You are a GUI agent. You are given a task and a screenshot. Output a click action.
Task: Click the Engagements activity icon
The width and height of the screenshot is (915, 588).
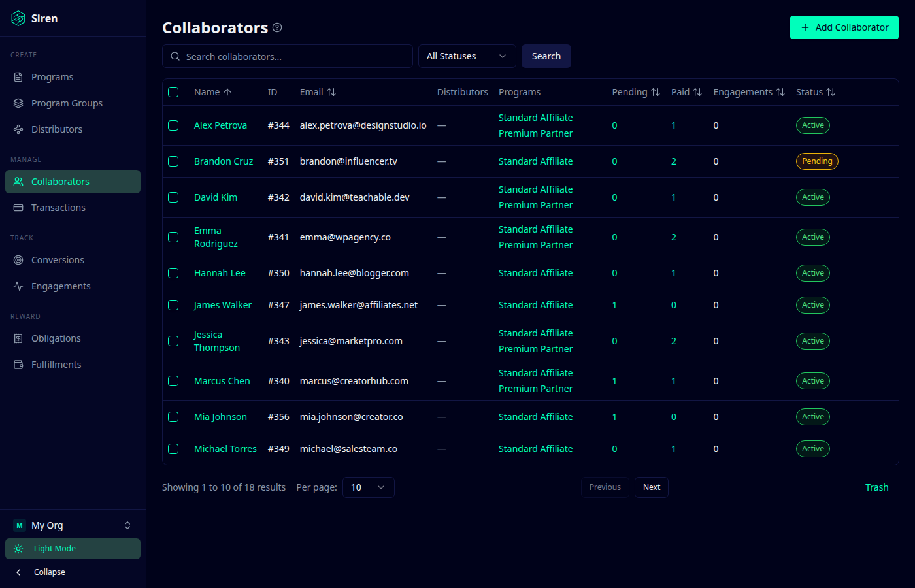[x=18, y=286]
